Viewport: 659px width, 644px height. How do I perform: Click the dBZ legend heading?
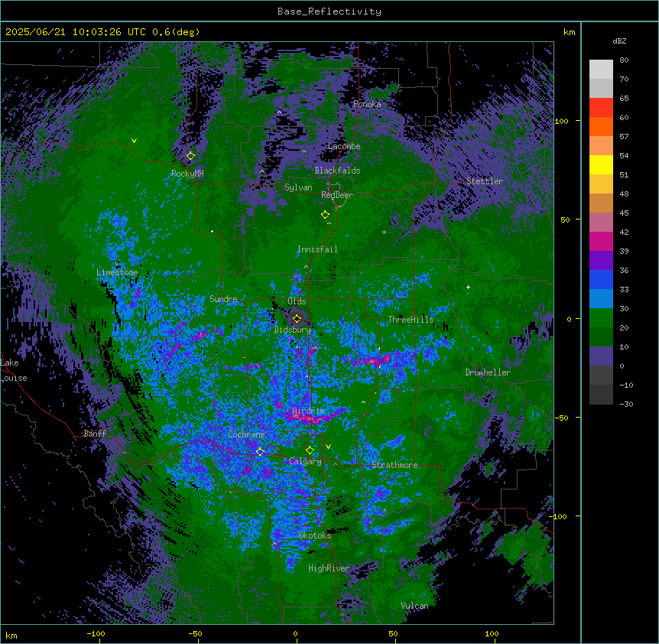tap(619, 41)
